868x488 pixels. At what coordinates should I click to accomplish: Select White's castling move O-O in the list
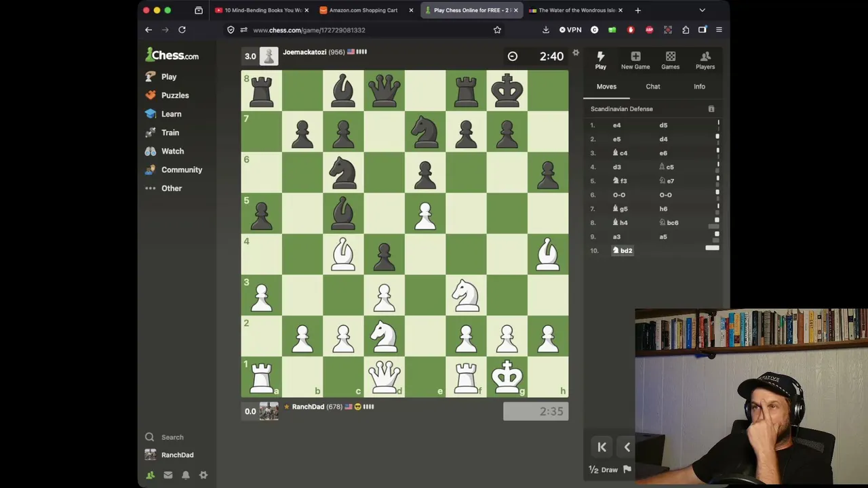tap(619, 195)
